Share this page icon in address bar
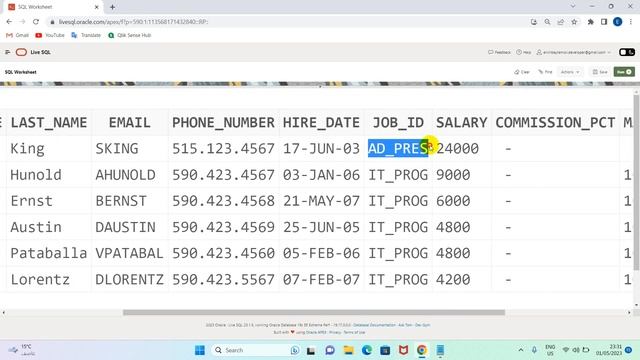This screenshot has height=360, width=640. click(x=561, y=22)
